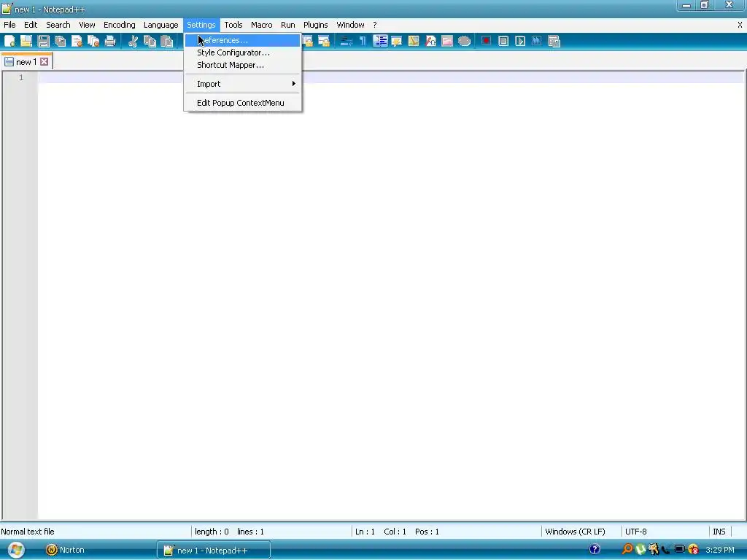Click the Save floppy disk icon
Screen dimensions: 747x560
[x=43, y=42]
